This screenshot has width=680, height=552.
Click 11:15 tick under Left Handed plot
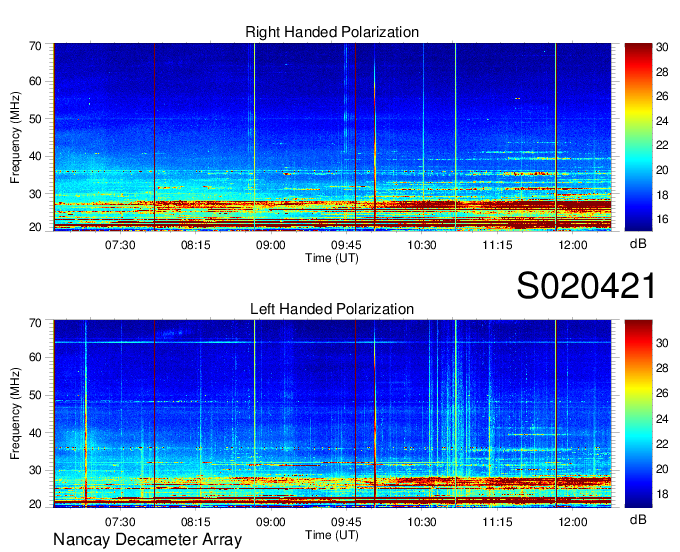coord(497,522)
